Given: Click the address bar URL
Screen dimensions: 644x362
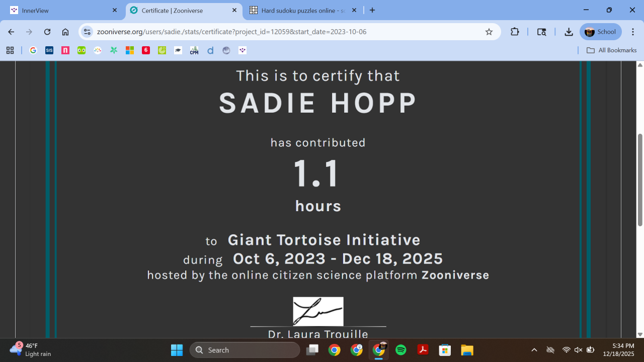Looking at the screenshot, I should click(x=231, y=32).
